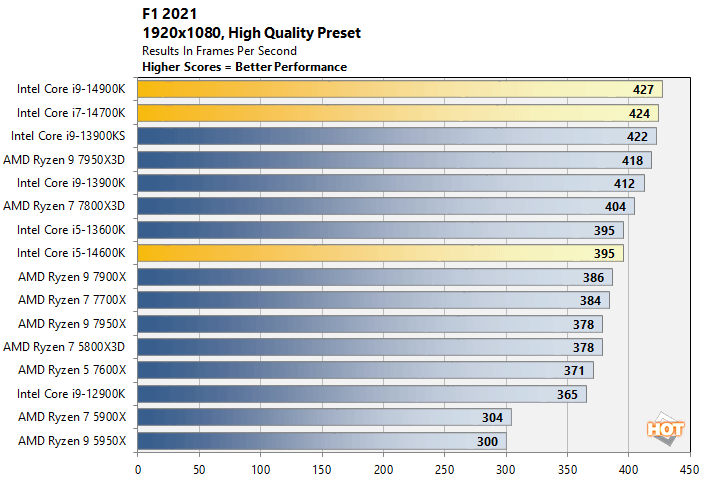Click the 250 axis tick label
Image resolution: width=708 pixels, height=481 pixels.
point(444,470)
